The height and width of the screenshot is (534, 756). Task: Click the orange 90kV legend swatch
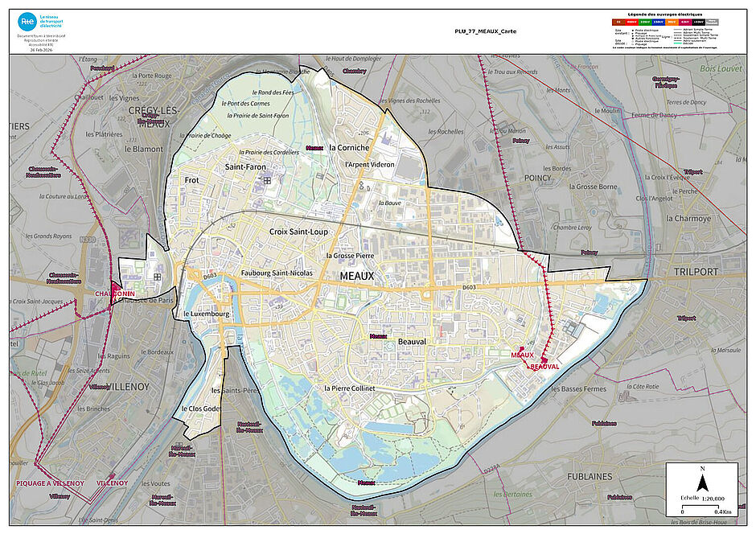672,23
